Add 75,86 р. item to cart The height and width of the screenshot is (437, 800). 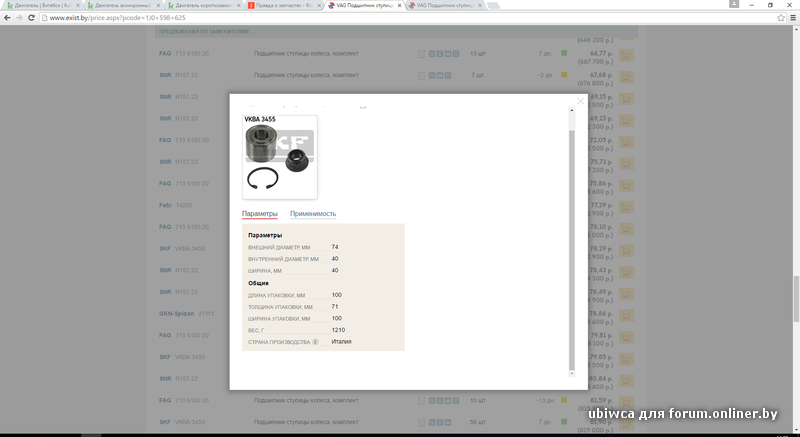pyautogui.click(x=626, y=185)
